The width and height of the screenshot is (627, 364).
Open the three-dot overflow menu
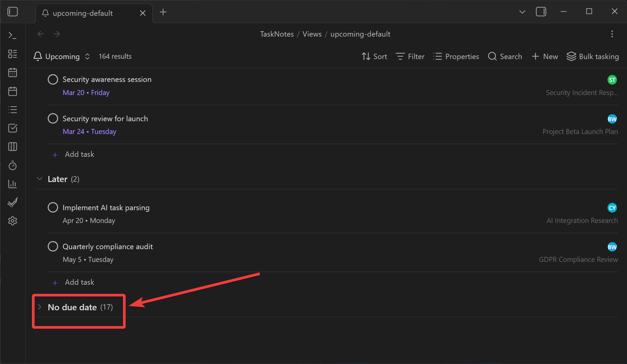tap(612, 34)
